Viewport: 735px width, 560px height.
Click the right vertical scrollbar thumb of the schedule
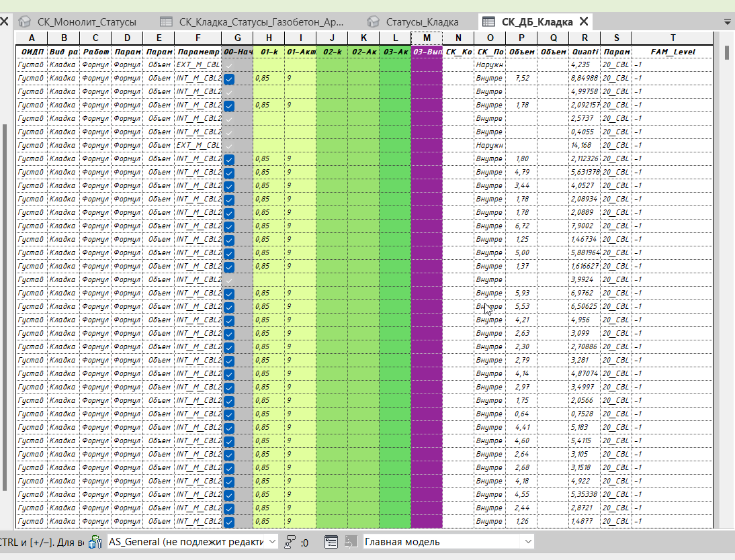[x=727, y=52]
